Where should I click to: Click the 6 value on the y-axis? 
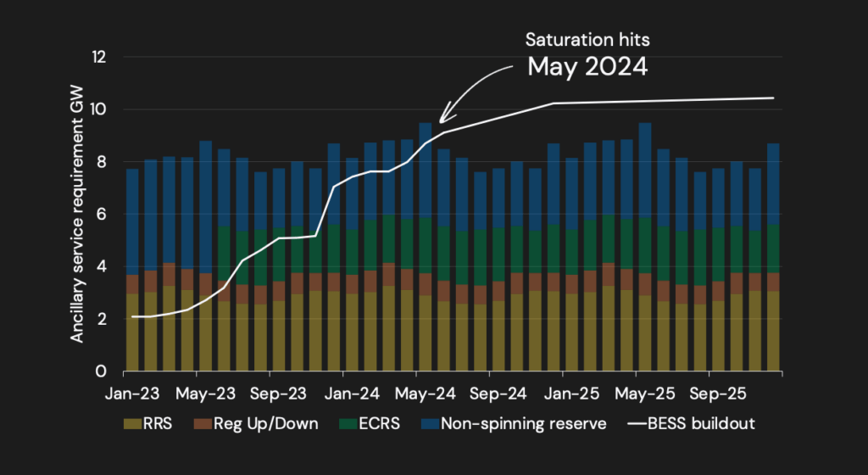tap(103, 215)
